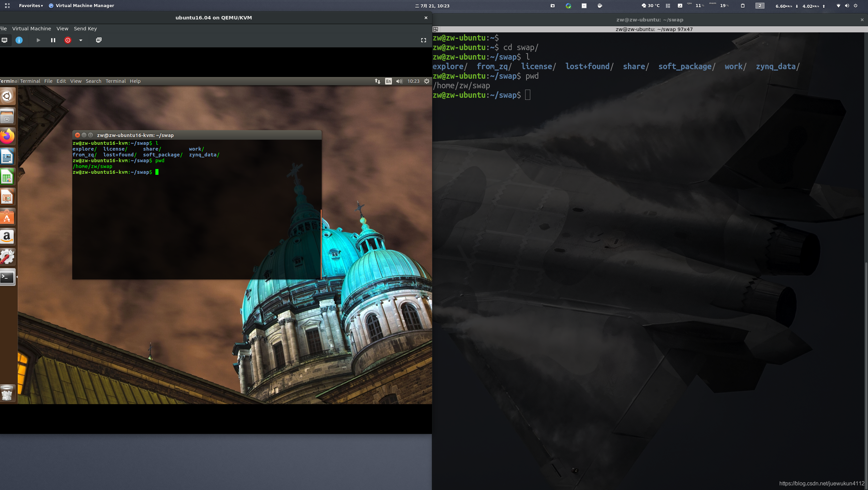Viewport: 868px width, 490px height.
Task: Switch VM viewer to fullscreen
Action: [424, 40]
